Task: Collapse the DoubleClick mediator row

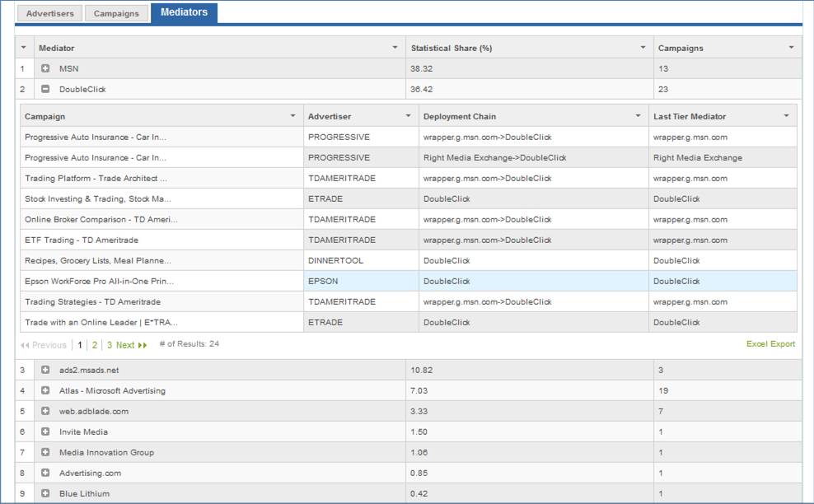Action: 45,89
